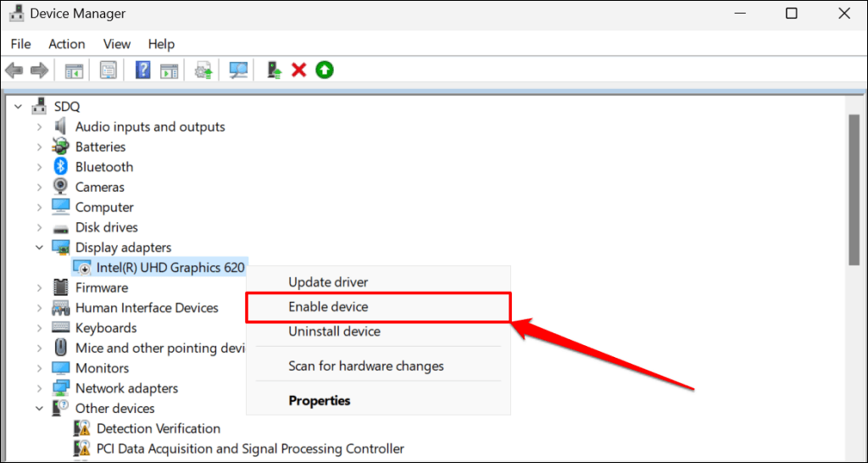
Task: Collapse the Display adapters node
Action: pyautogui.click(x=39, y=248)
